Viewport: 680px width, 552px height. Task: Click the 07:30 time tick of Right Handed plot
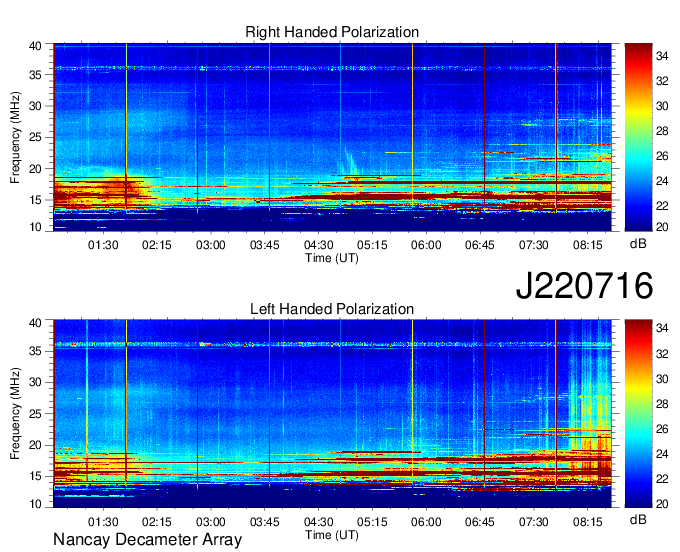(x=533, y=245)
